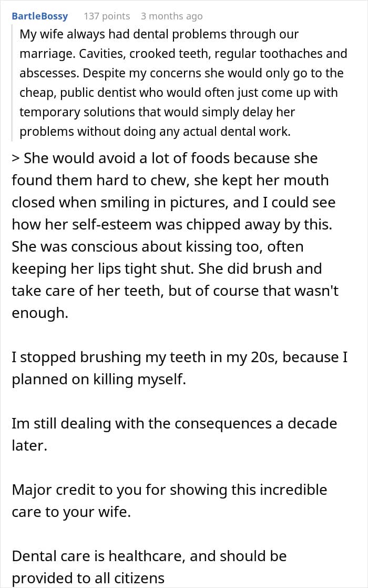
Task: Click 'Dental care is healthcare' sentence
Action: click(x=149, y=567)
